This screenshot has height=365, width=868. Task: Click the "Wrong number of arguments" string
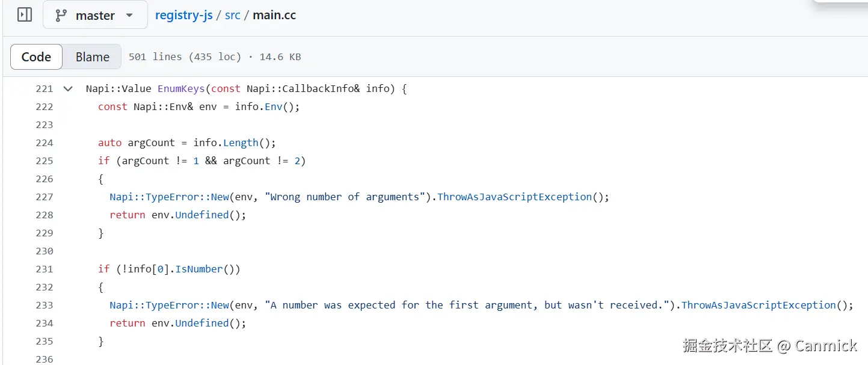pos(345,197)
